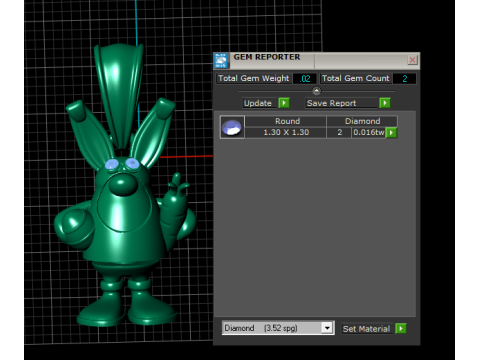
Task: Click the 1.30 X 1.30 size cell
Action: point(286,132)
